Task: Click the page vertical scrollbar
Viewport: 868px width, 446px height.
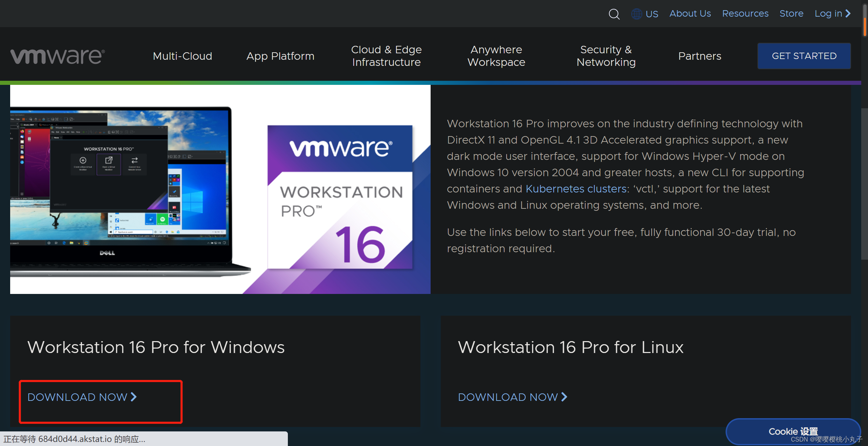Action: click(865, 184)
